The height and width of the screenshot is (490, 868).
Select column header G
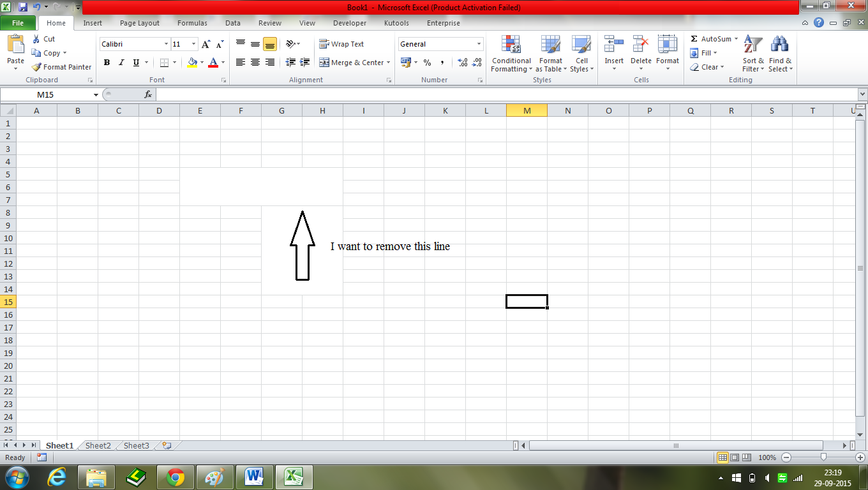click(281, 110)
